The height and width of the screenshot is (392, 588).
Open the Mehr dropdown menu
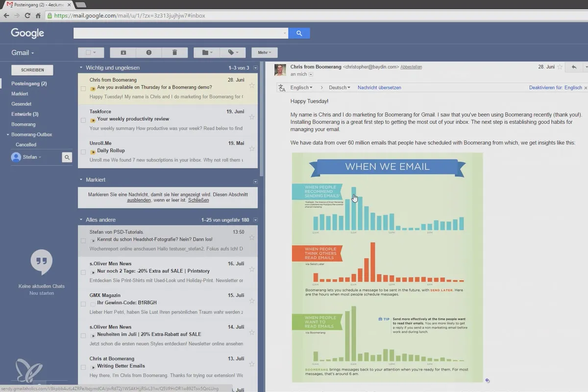[x=265, y=52]
